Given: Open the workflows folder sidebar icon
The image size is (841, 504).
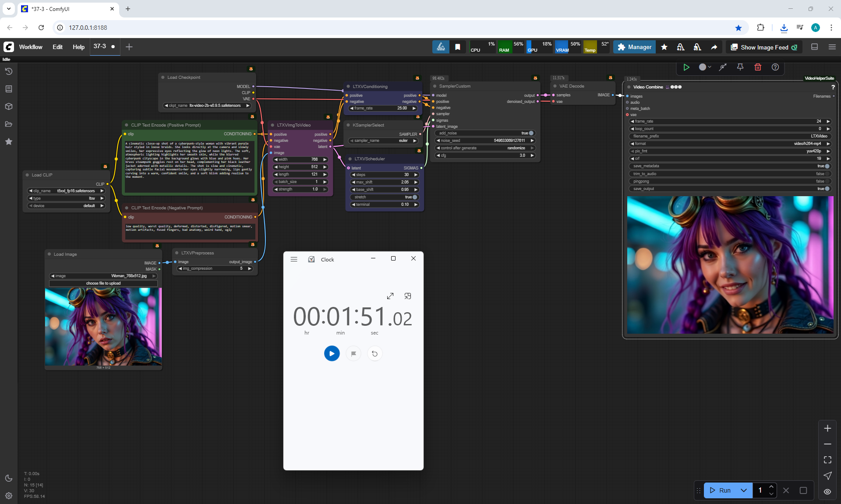Looking at the screenshot, I should click(x=8, y=124).
